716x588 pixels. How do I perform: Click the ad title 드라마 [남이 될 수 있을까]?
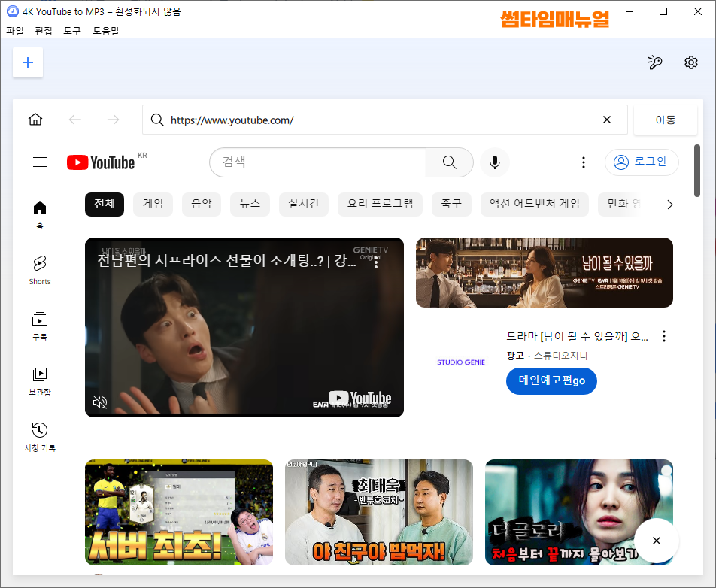pyautogui.click(x=577, y=336)
